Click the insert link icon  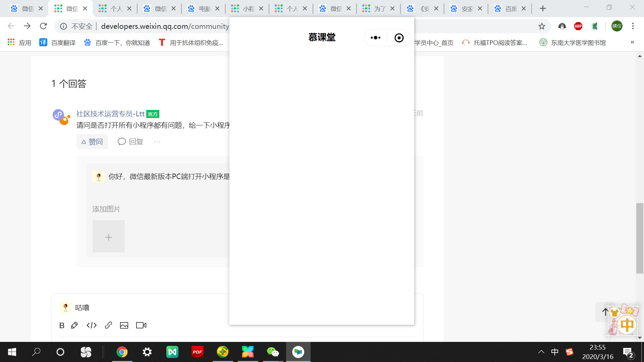coord(108,325)
